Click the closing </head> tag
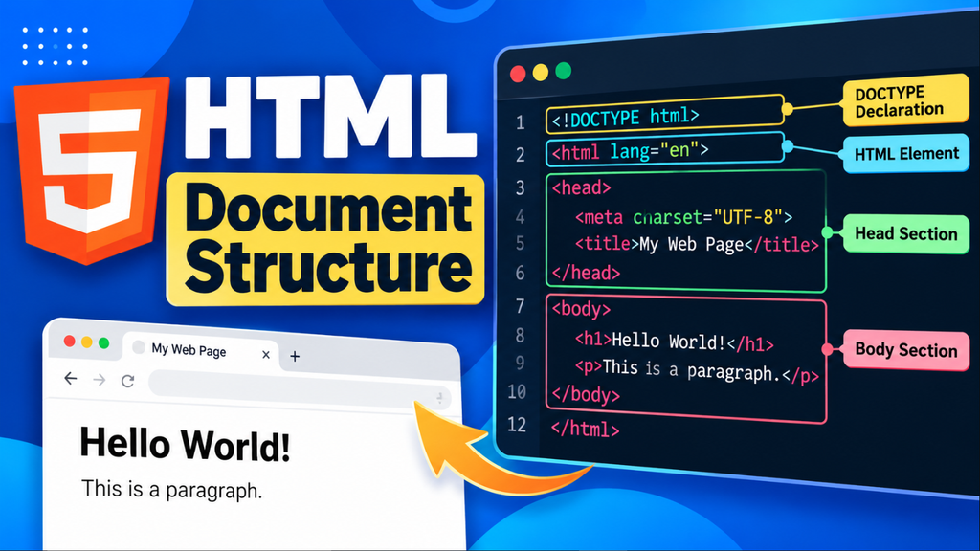 (587, 273)
